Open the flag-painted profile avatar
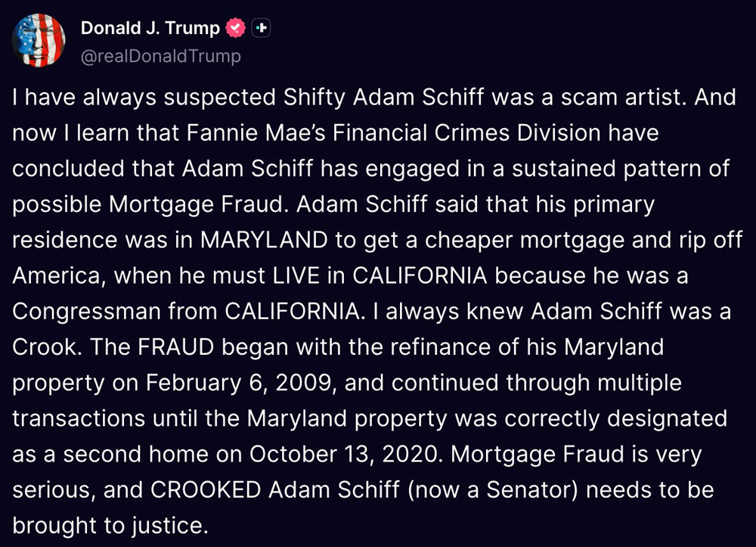Image resolution: width=756 pixels, height=547 pixels. point(39,40)
